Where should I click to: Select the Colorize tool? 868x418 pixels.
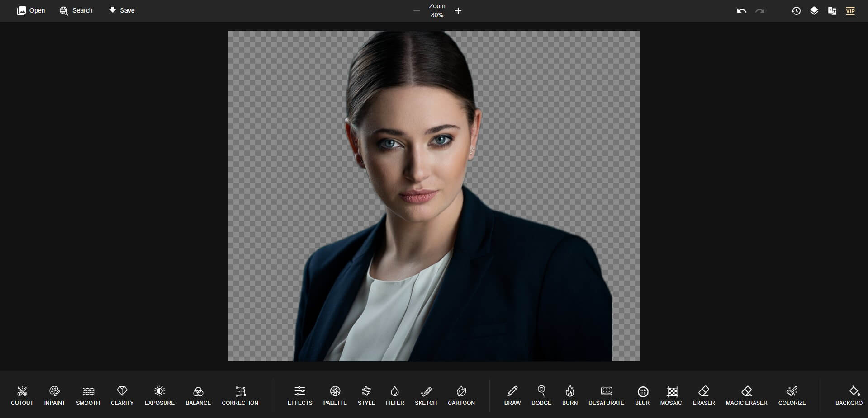[792, 395]
